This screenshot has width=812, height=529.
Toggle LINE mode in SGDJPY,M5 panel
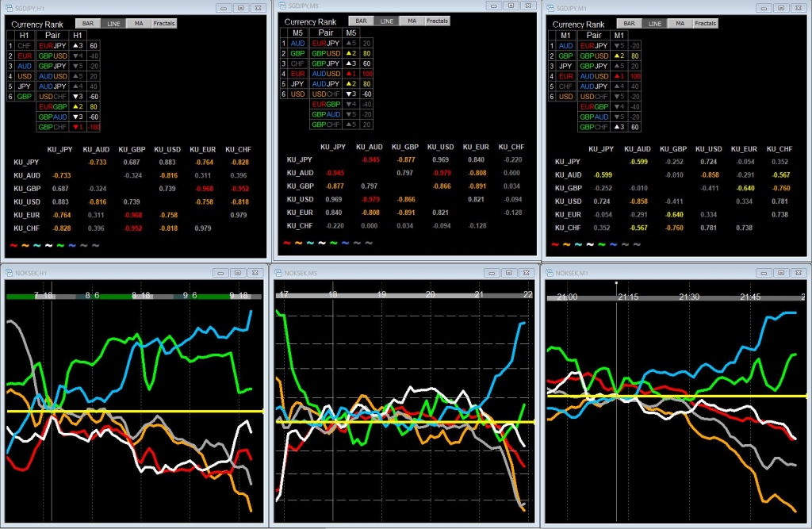(x=386, y=21)
